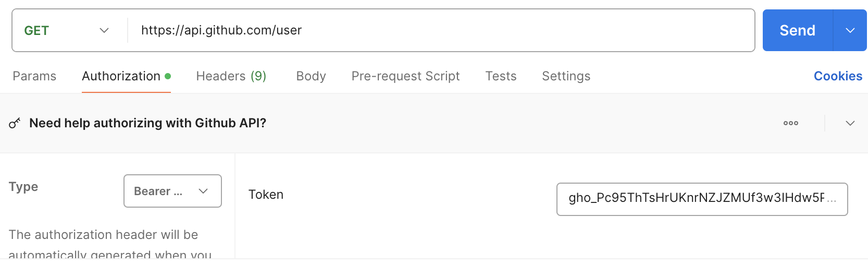
Task: Go to the Pre-request Script tab
Action: (x=405, y=76)
